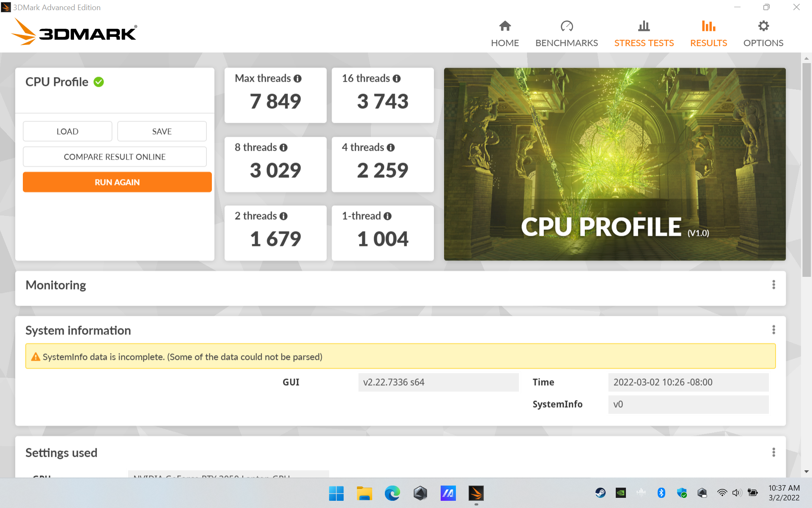
Task: Click the 16 threads score 3 743
Action: (383, 102)
